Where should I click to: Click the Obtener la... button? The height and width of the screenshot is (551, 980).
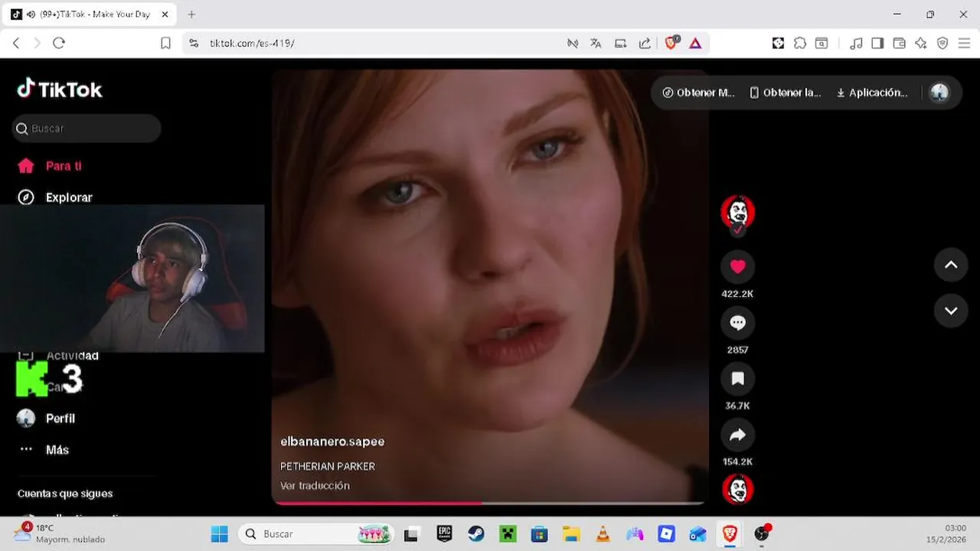tap(786, 93)
